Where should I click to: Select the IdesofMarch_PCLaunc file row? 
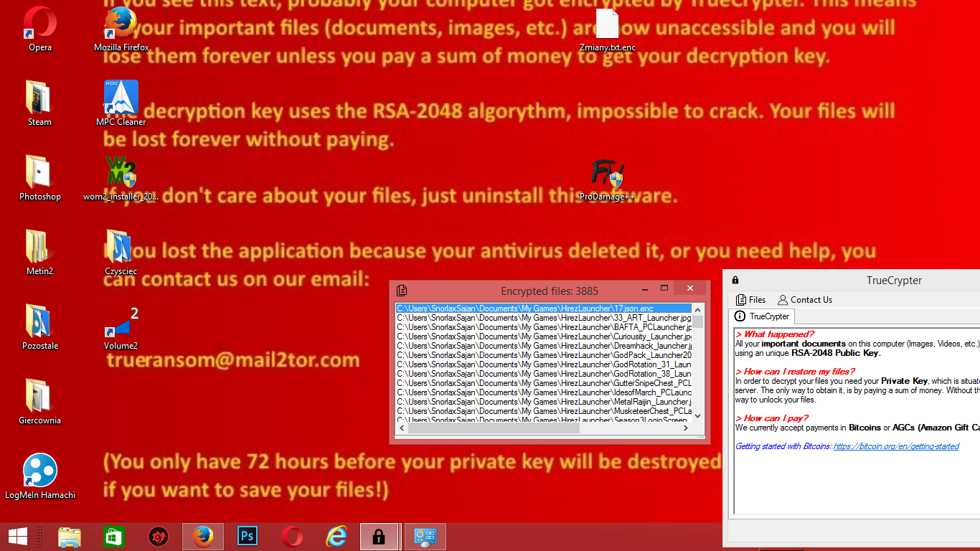tap(544, 392)
